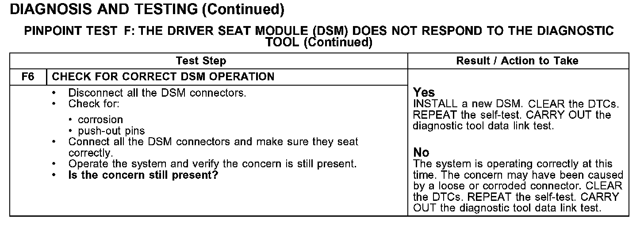Image resolution: width=644 pixels, height=226 pixels.
Task: Click the 'Test Step' column header
Action: point(201,60)
